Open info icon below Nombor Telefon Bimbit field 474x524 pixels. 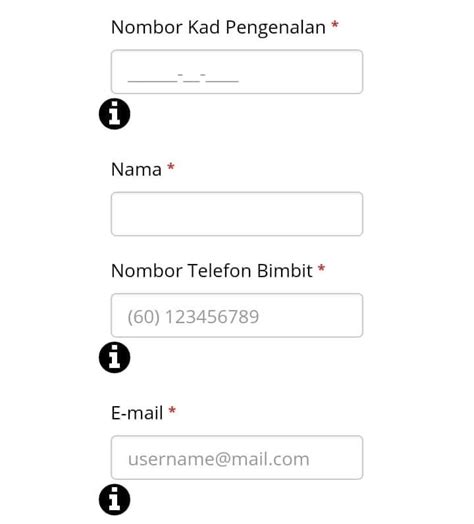(114, 357)
